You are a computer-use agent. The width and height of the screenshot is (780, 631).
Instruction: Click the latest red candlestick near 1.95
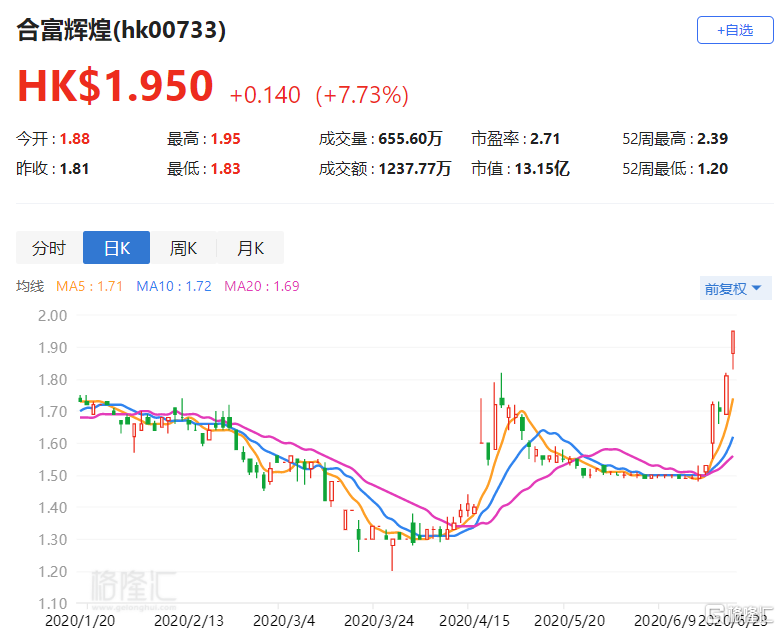click(x=733, y=342)
